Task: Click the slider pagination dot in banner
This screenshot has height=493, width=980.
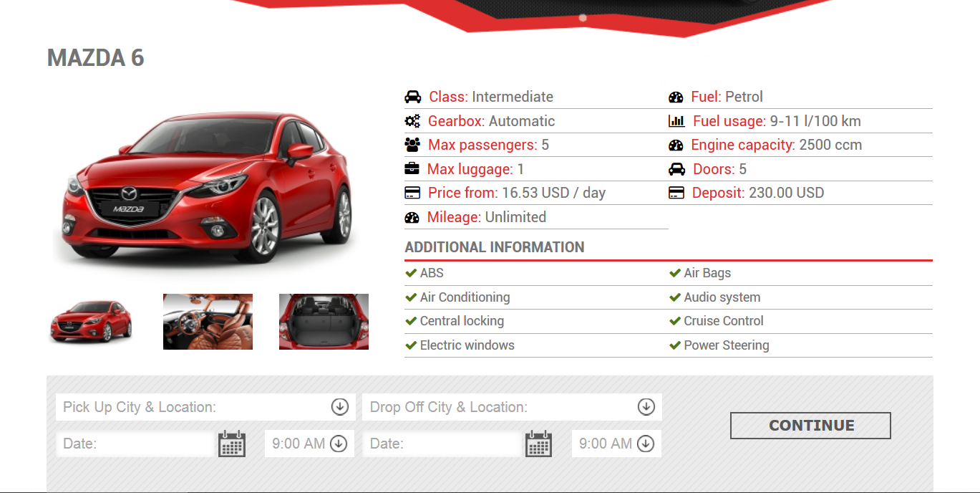Action: point(583,18)
